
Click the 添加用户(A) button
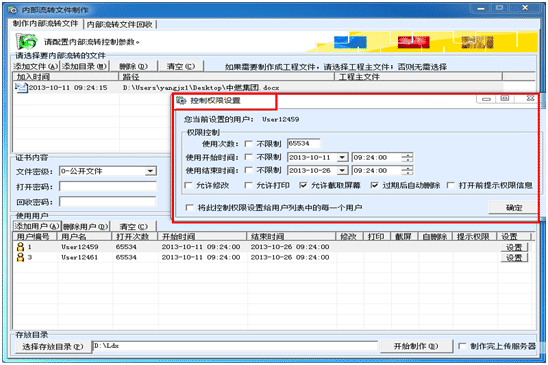pos(37,226)
